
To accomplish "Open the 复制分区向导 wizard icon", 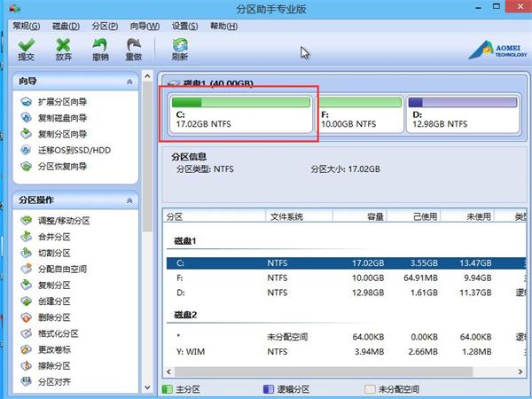I will coord(26,134).
